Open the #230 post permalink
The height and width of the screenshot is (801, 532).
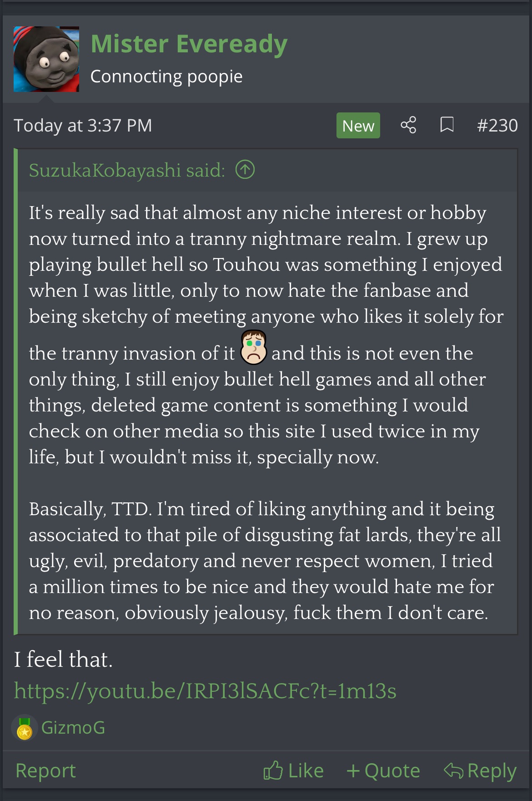click(x=497, y=125)
